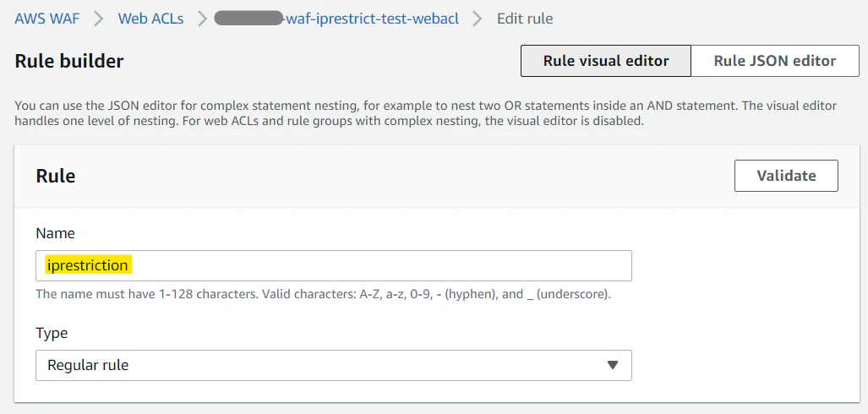Click the name character rules hint text
The width and height of the screenshot is (868, 414).
[323, 295]
